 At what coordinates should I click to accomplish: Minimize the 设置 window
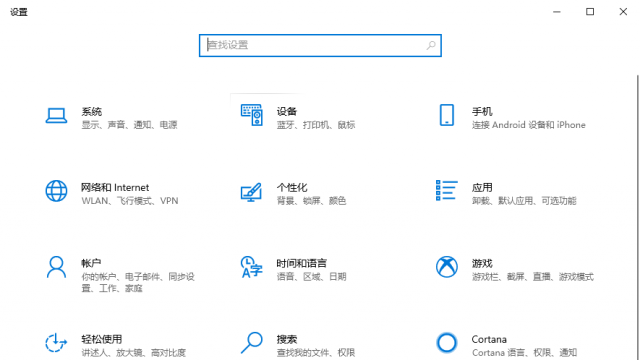click(557, 12)
